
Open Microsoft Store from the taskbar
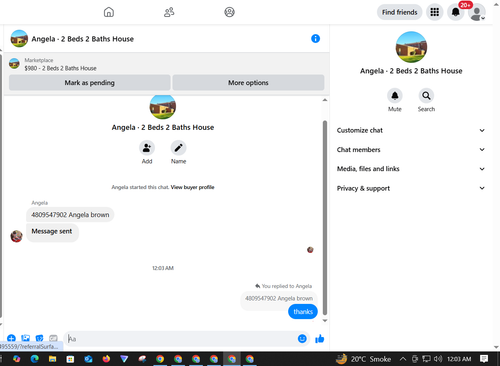[x=70, y=359]
